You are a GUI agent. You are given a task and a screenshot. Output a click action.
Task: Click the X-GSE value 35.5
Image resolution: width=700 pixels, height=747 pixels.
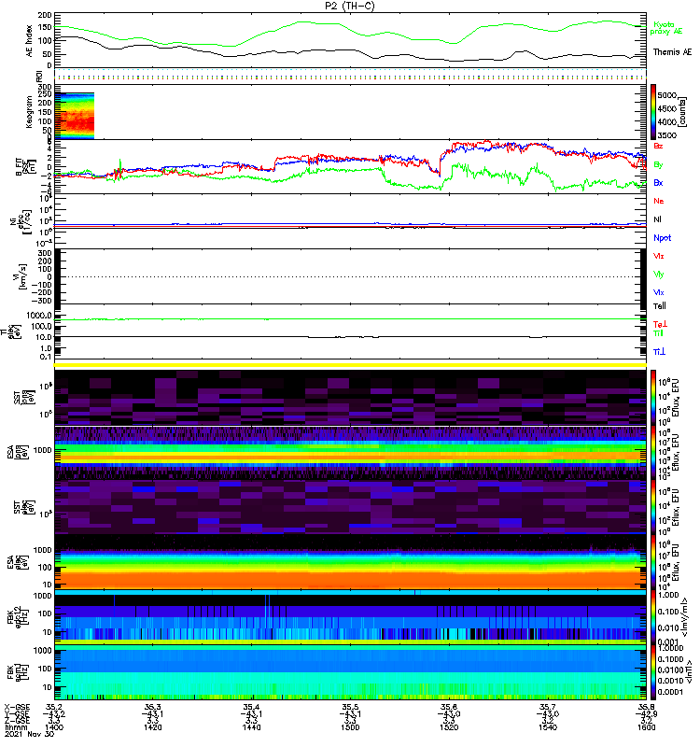click(350, 707)
